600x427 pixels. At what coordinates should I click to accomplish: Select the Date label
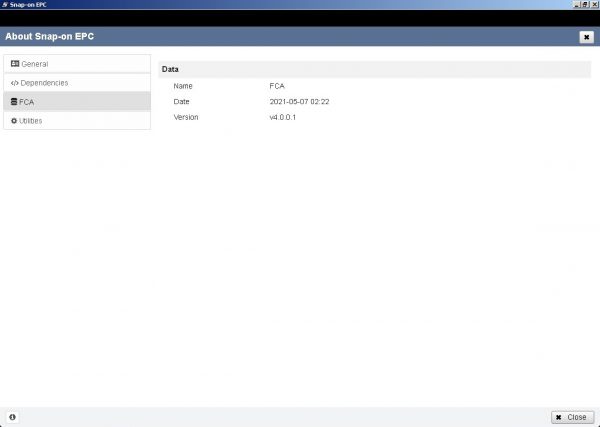(x=181, y=101)
